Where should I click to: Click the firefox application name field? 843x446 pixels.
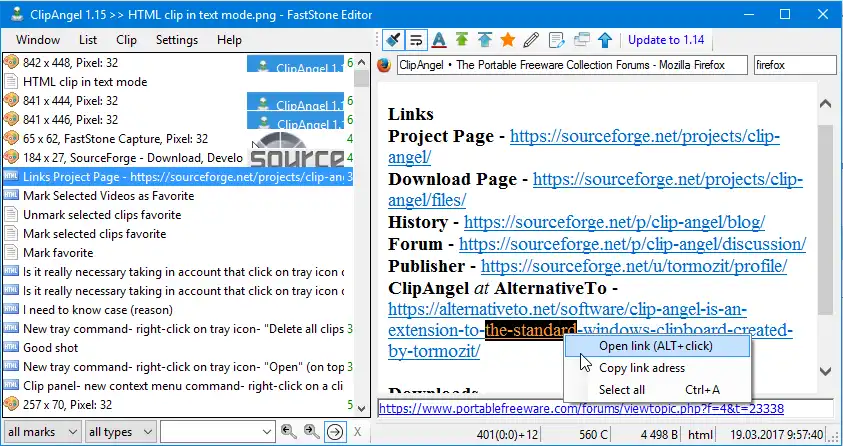[x=795, y=65]
